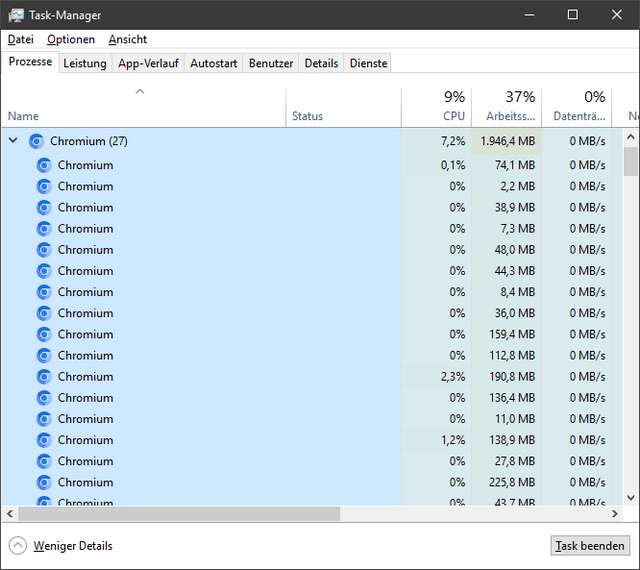Screen dimensions: 640x570
Task: Click the icon of the Chromium 11,0 MB process
Action: (44, 419)
